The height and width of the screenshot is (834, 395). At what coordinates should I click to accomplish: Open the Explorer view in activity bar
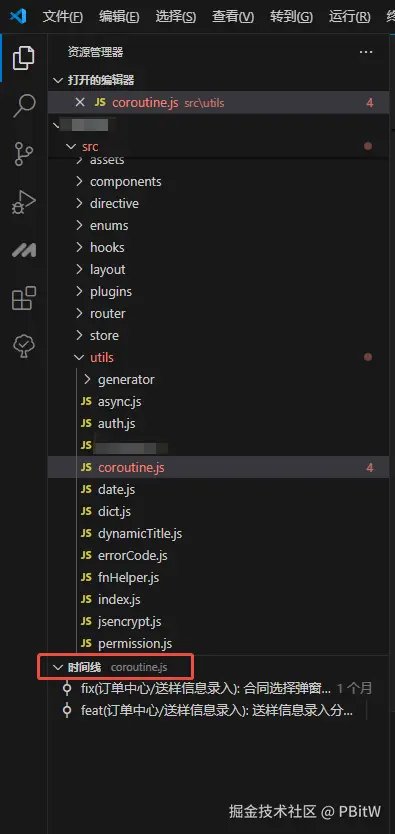click(x=23, y=57)
